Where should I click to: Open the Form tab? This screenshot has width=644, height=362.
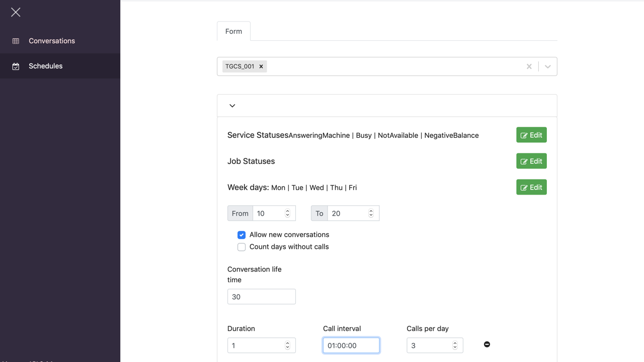[x=233, y=31]
